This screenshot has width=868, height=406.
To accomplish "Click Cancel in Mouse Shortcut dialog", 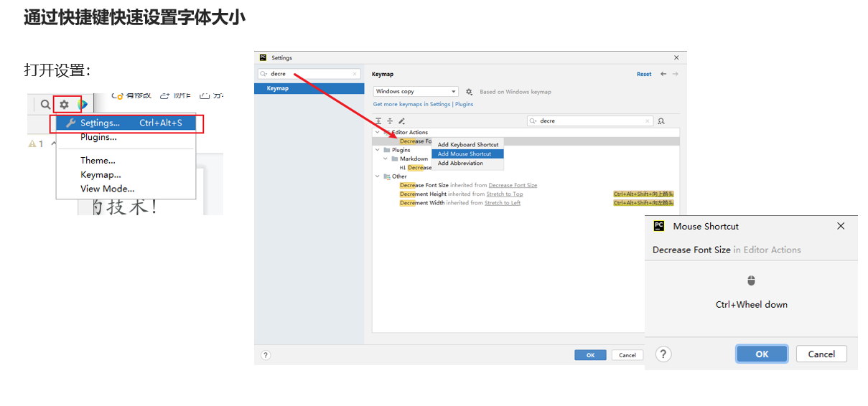I will pyautogui.click(x=821, y=354).
